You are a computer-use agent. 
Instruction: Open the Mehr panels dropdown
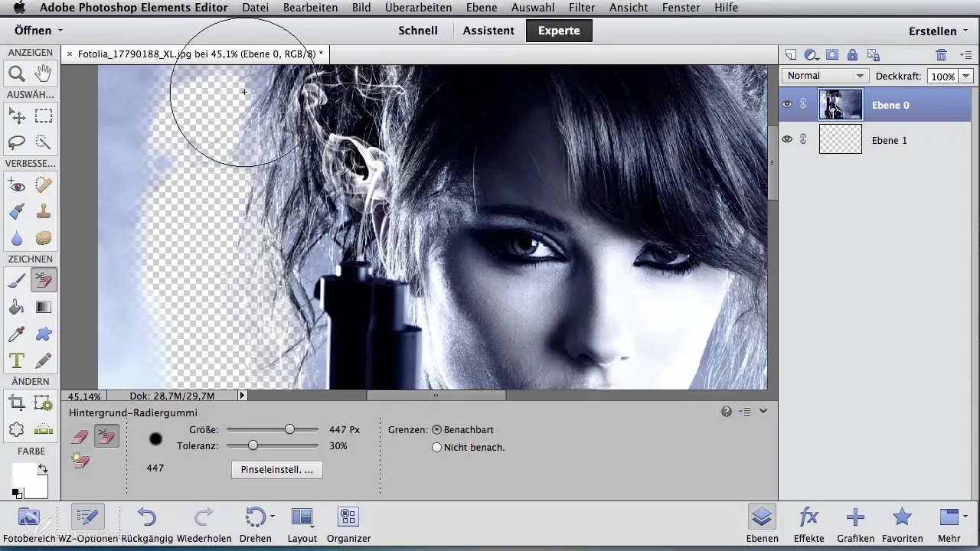[952, 523]
